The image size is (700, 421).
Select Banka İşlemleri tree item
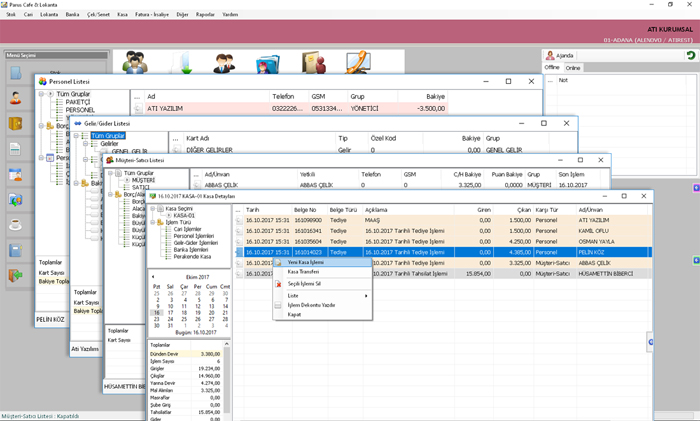click(x=191, y=250)
